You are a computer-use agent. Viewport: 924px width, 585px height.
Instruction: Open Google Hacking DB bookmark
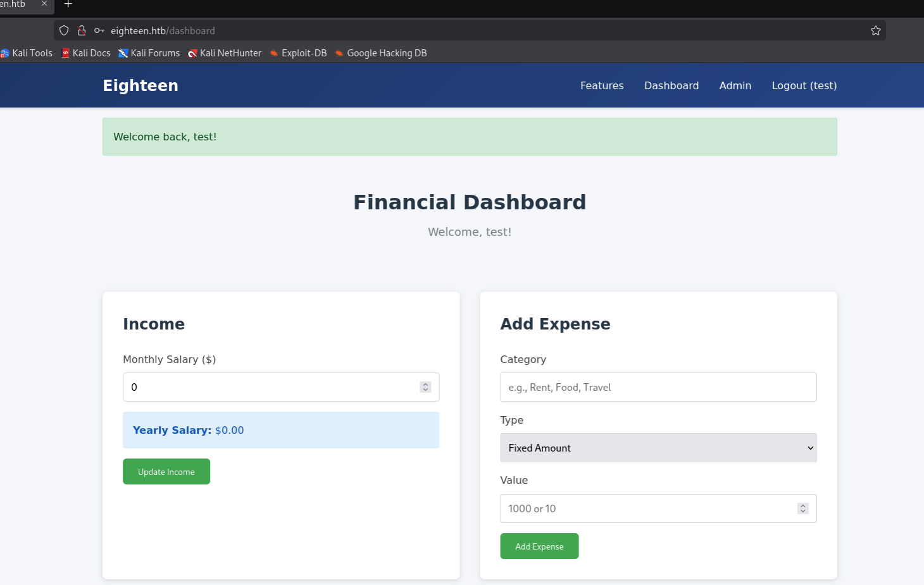(x=381, y=53)
